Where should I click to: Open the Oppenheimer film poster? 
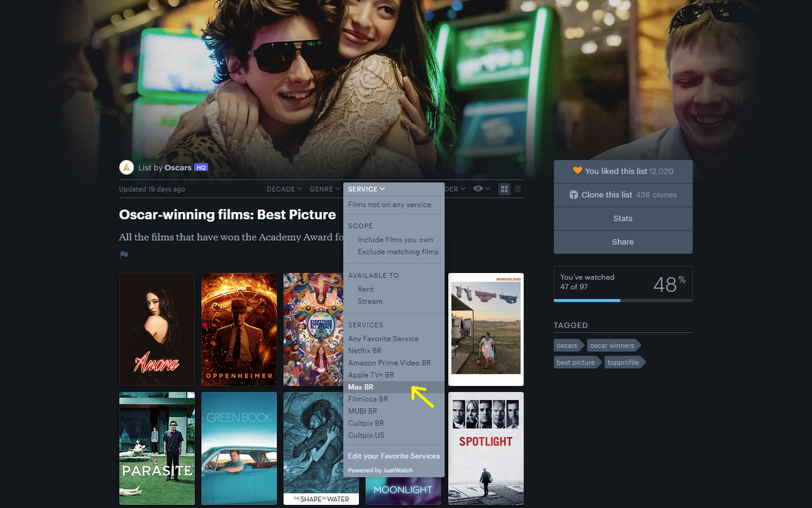point(239,330)
